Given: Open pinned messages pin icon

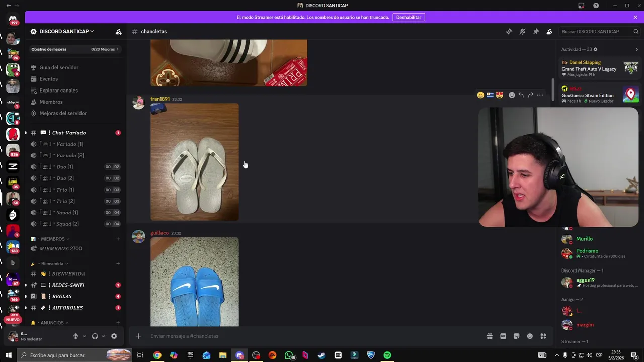Looking at the screenshot, I should tap(536, 31).
